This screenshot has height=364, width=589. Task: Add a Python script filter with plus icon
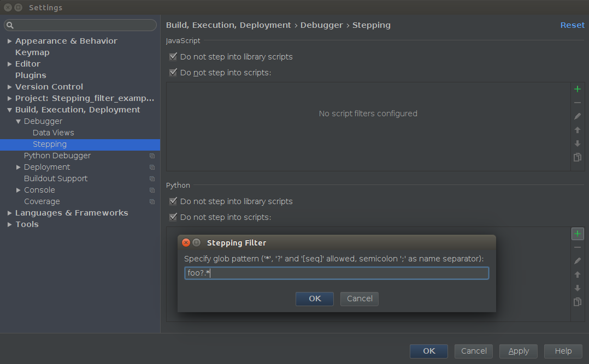point(578,234)
